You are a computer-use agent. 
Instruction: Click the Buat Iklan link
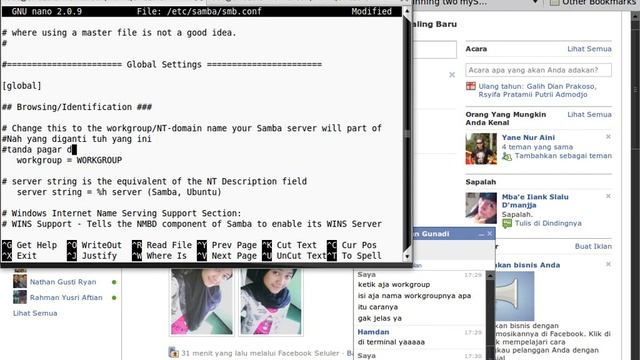point(593,246)
